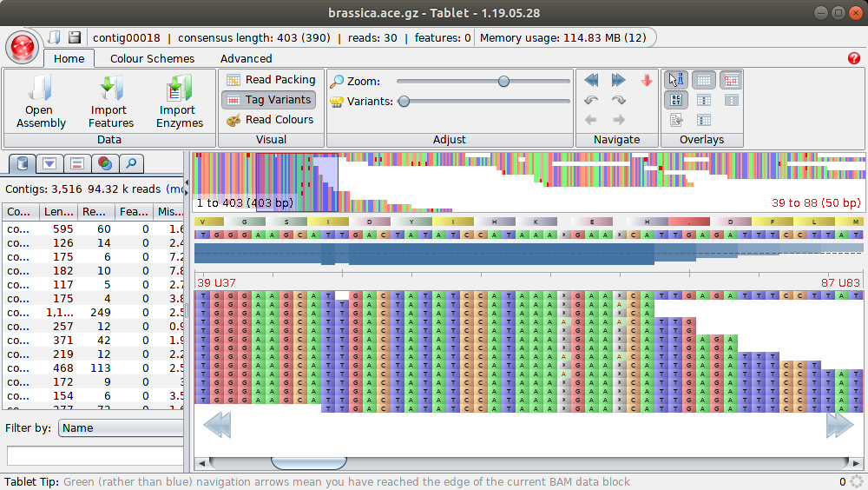Open the Filter by Name dropdown
The image size is (868, 490).
pyautogui.click(x=120, y=428)
